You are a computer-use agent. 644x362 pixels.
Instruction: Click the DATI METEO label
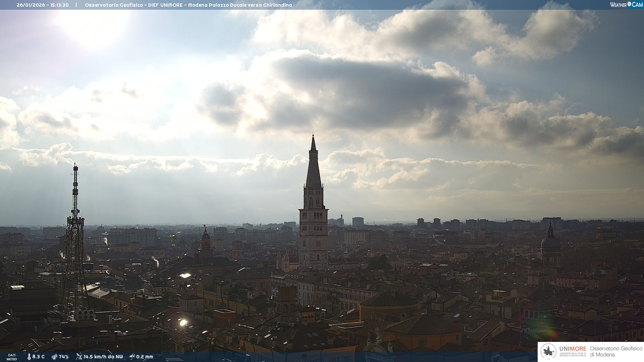tap(12, 357)
